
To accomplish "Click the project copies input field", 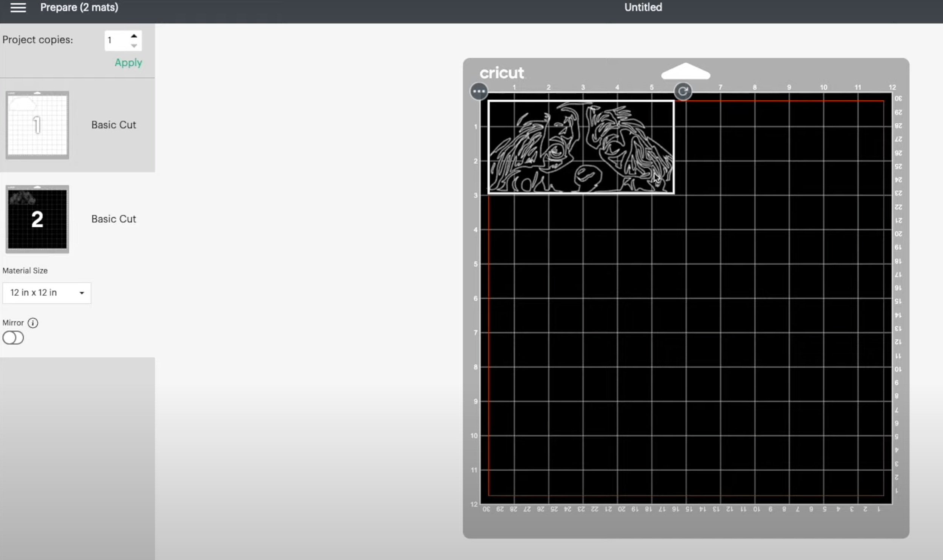I will 117,40.
